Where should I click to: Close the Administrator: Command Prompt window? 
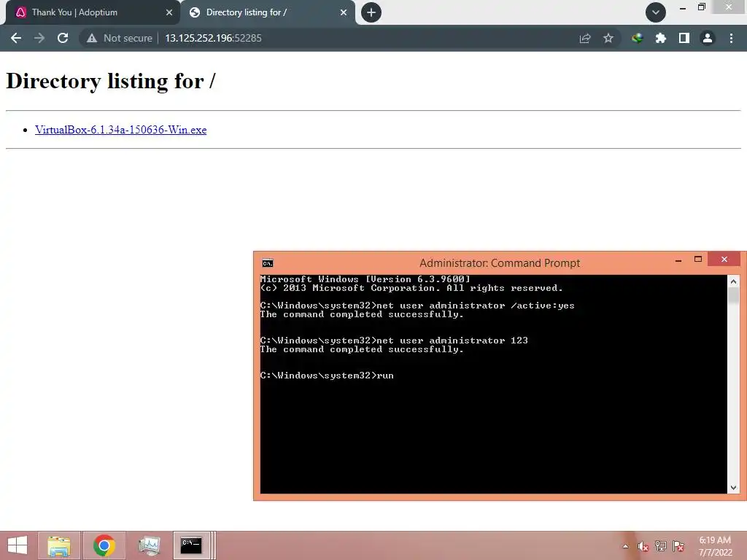[724, 259]
